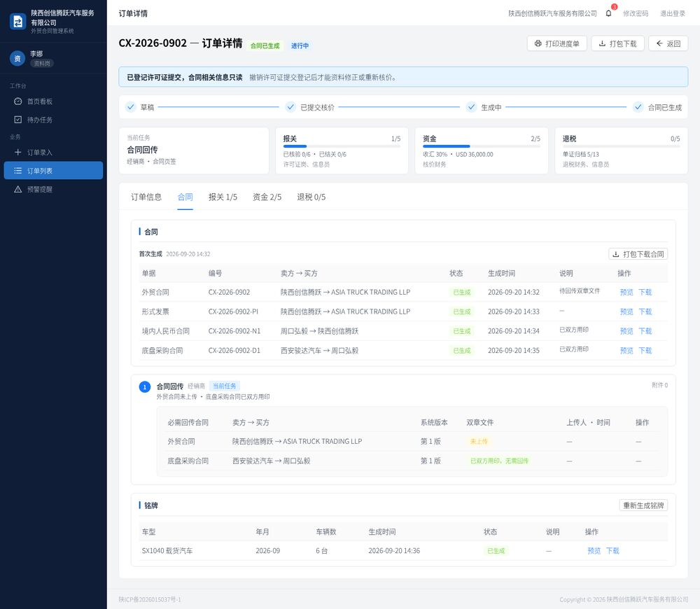Image resolution: width=700 pixels, height=609 pixels.
Task: Preview the SX1040 载货汽车 nameplate
Action: (x=594, y=551)
